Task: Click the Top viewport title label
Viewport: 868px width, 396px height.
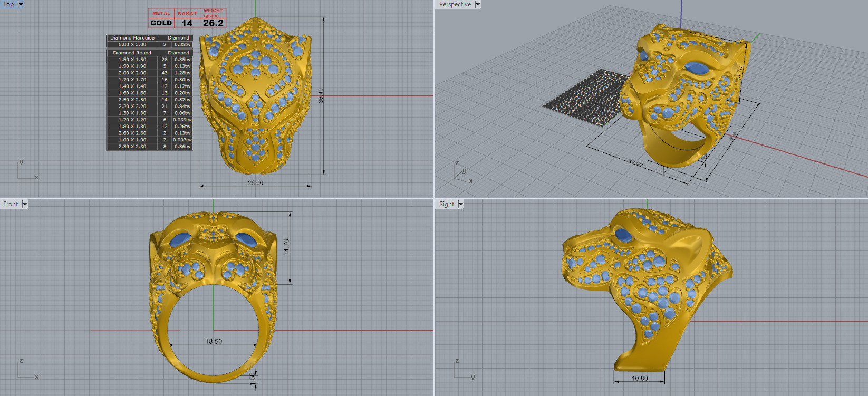Action: coord(8,4)
